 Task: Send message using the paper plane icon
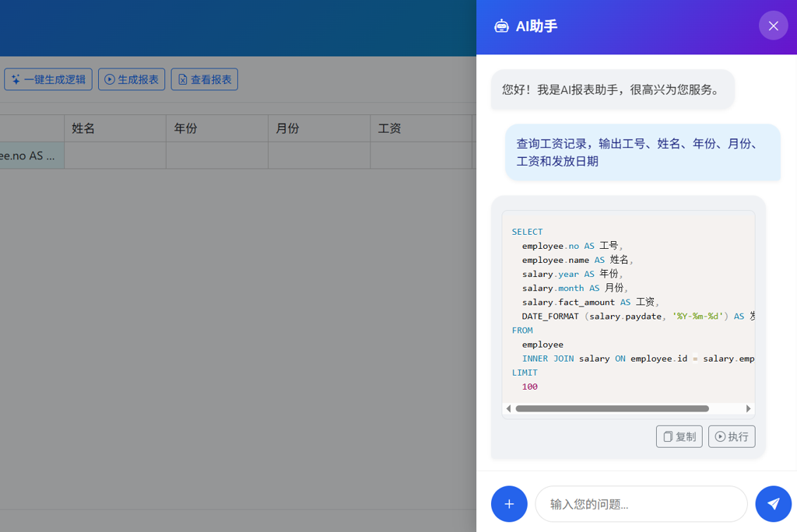[774, 504]
